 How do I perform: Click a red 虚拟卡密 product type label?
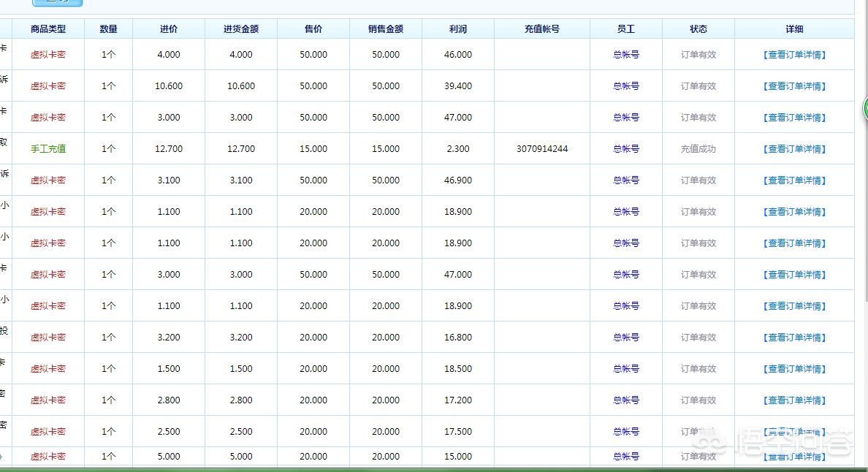point(48,54)
